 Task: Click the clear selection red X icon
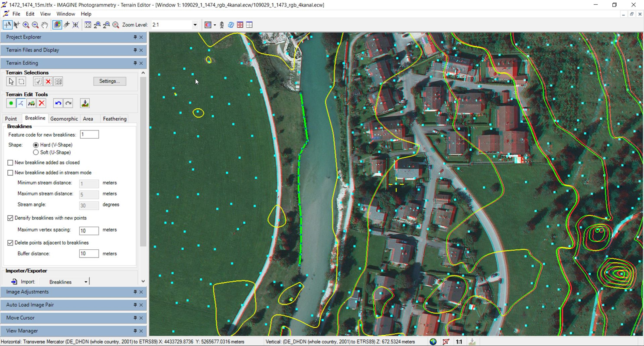click(48, 81)
